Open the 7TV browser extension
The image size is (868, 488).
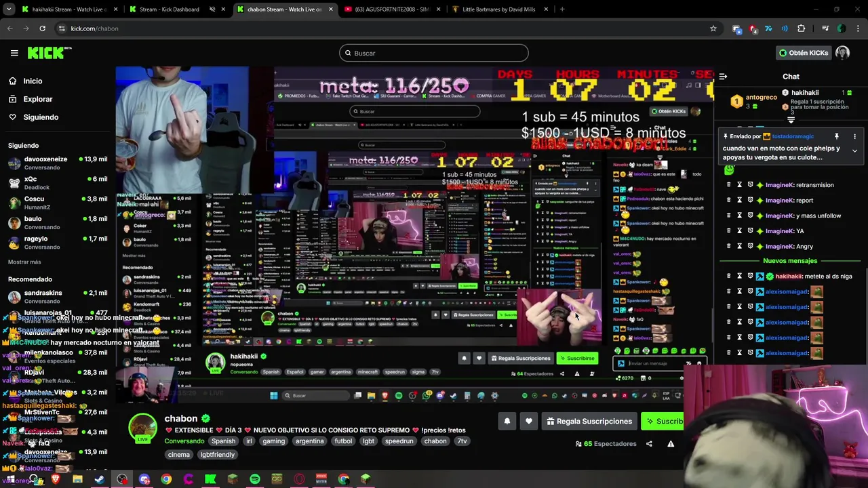768,28
